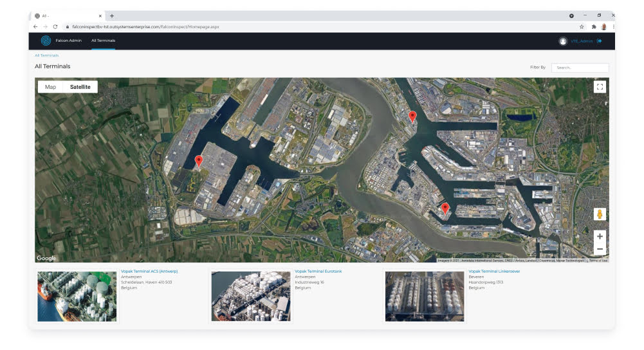The image size is (644, 350).
Task: Select the red marker at the northern harbor
Action: click(412, 116)
